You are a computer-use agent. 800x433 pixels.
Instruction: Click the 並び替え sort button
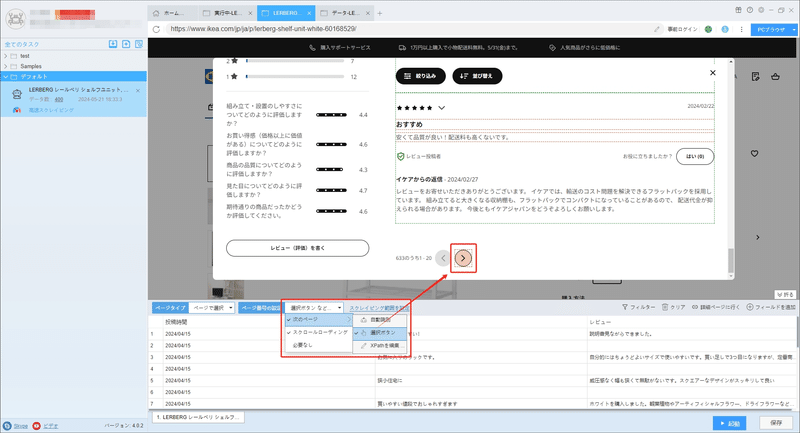click(x=477, y=76)
